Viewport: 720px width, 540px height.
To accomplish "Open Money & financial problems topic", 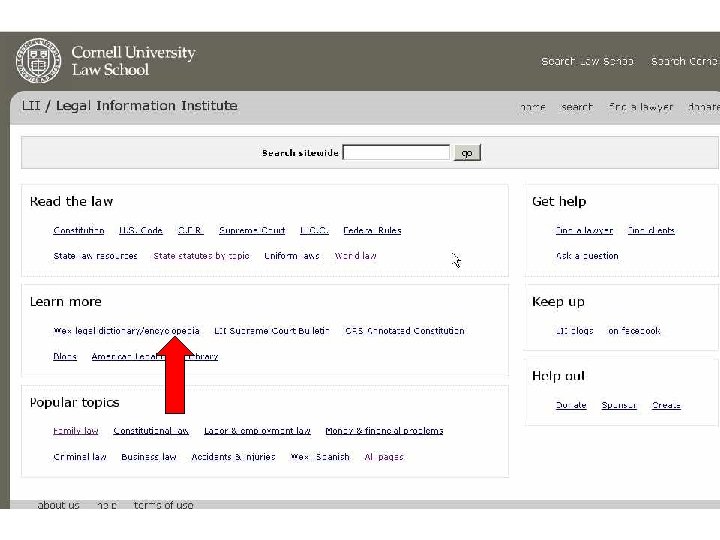I will coord(384,431).
